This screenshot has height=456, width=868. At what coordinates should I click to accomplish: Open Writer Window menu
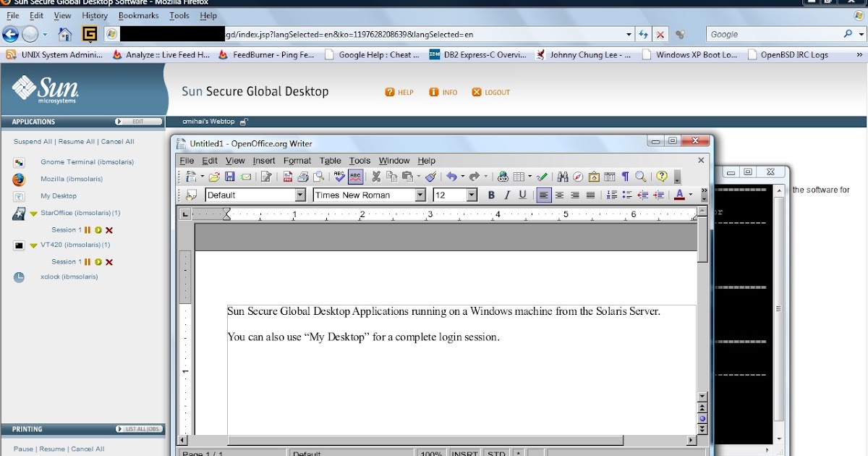[x=394, y=161]
